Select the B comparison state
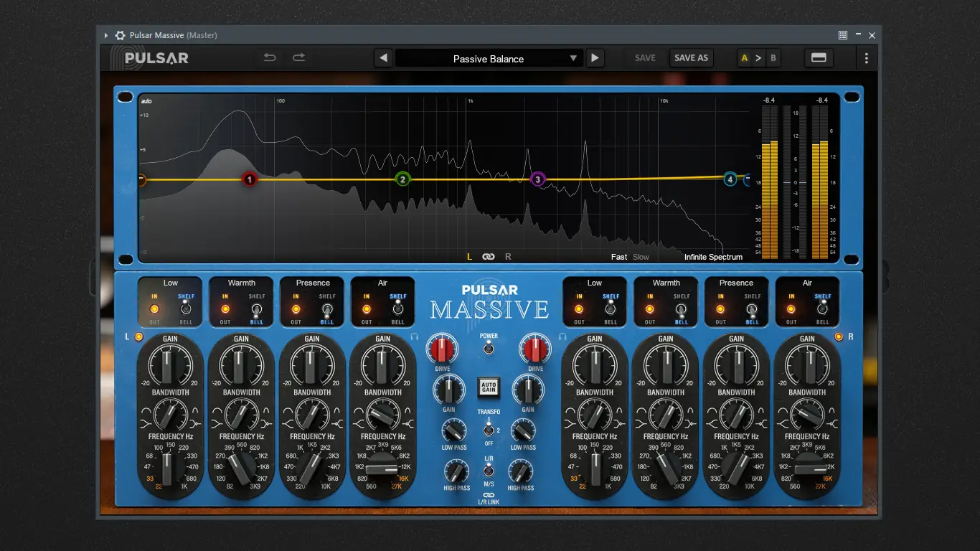This screenshot has width=980, height=551. point(773,58)
